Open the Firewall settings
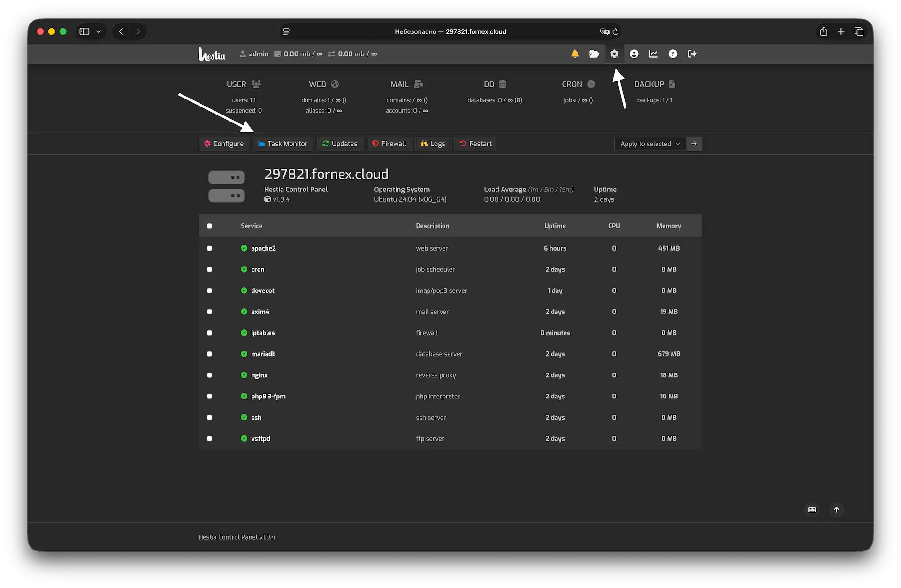 (389, 144)
